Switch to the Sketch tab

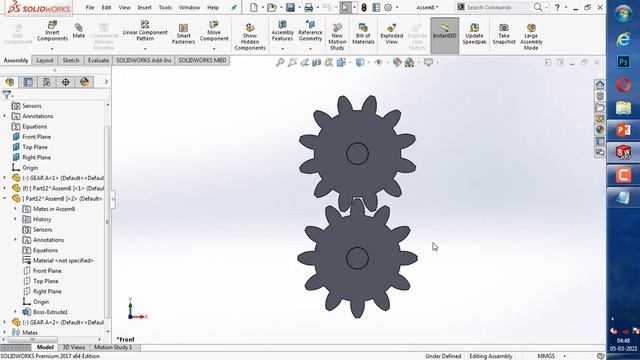coord(71,60)
